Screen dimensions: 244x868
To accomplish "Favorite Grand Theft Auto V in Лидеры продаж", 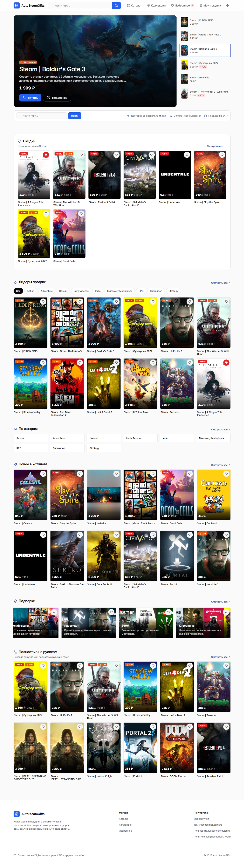I will pyautogui.click(x=80, y=302).
